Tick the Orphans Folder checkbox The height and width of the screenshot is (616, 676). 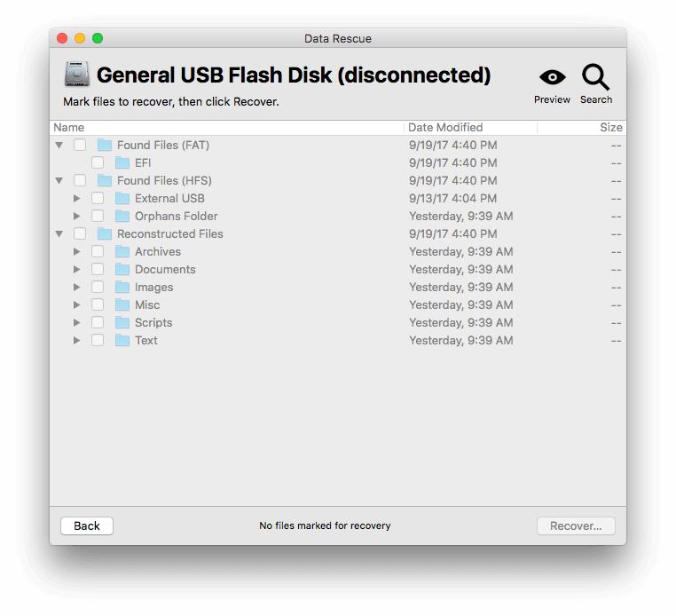[98, 216]
